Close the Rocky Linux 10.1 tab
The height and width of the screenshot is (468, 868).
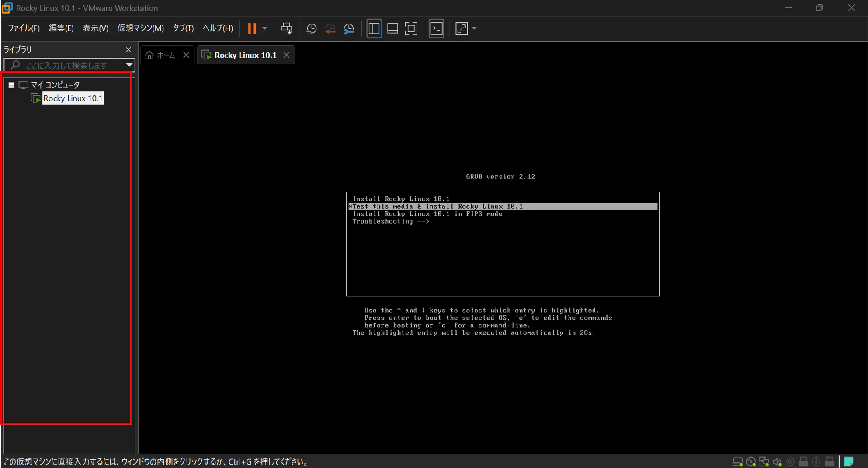click(x=286, y=55)
